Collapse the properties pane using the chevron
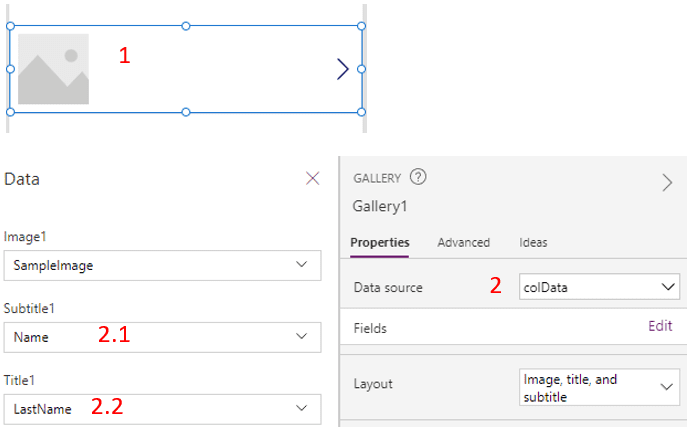 coord(667,182)
